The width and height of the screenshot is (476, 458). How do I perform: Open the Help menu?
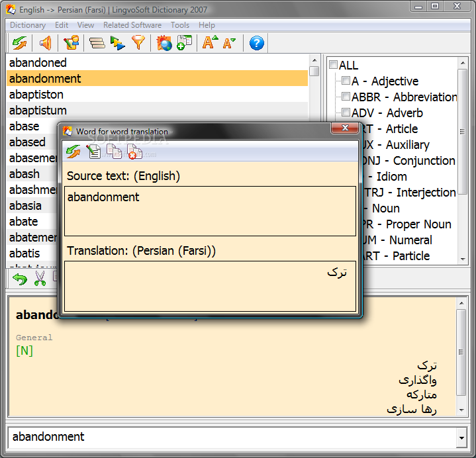pyautogui.click(x=207, y=25)
